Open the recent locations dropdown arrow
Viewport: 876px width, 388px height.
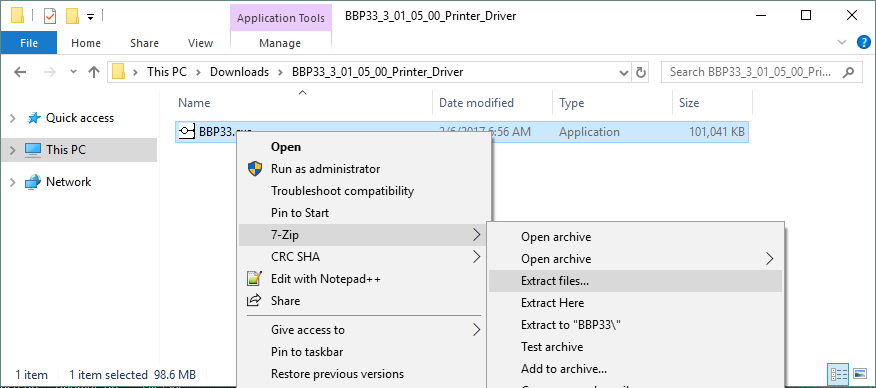(x=73, y=72)
